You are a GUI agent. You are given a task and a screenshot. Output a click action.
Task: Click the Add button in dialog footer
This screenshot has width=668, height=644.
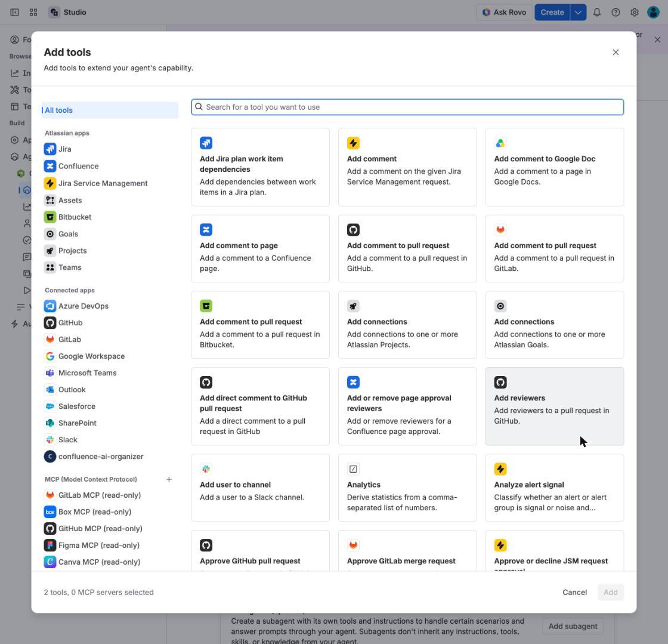[x=611, y=592]
